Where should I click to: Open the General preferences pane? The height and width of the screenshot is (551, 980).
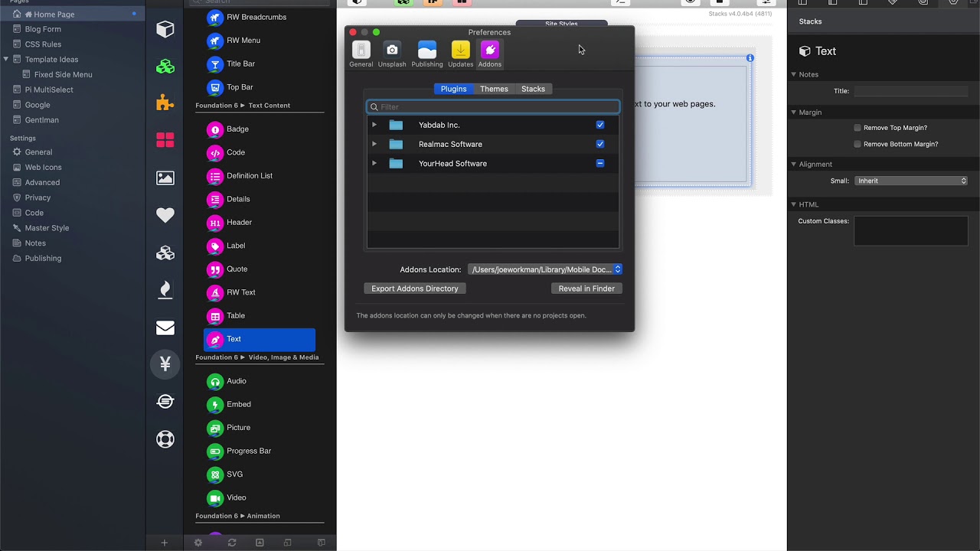click(x=361, y=54)
